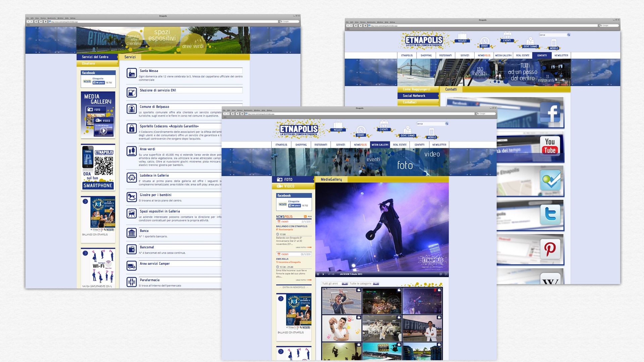
Task: Open VIDEO section in front window sidebar
Action: tap(293, 186)
